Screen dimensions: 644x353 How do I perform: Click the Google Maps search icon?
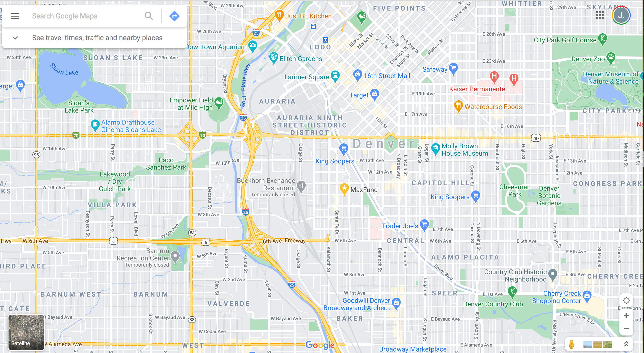[x=149, y=16]
